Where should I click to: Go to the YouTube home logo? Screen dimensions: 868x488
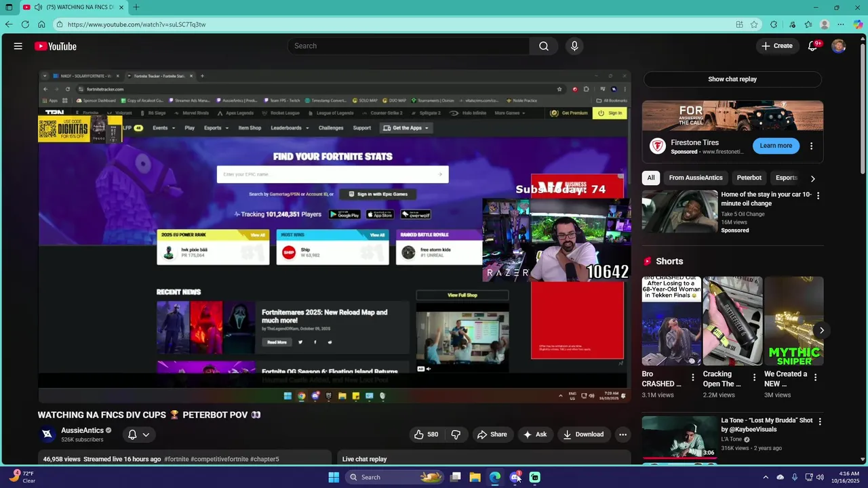click(56, 46)
